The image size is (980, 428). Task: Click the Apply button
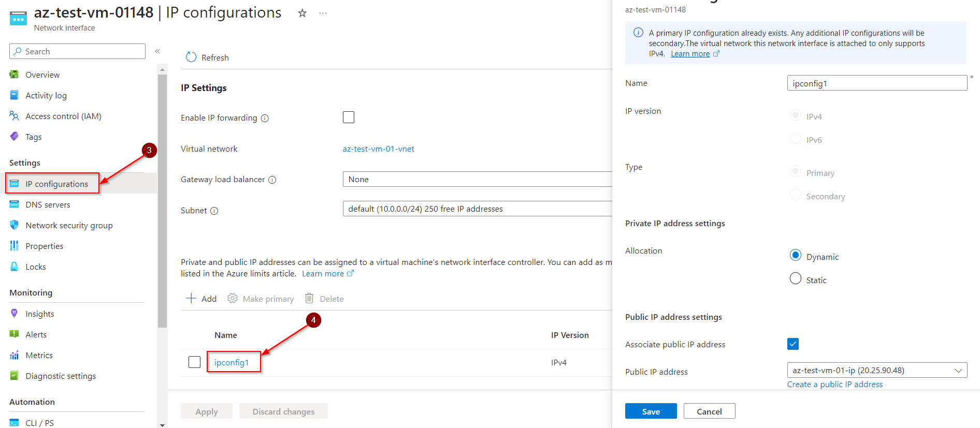(207, 411)
